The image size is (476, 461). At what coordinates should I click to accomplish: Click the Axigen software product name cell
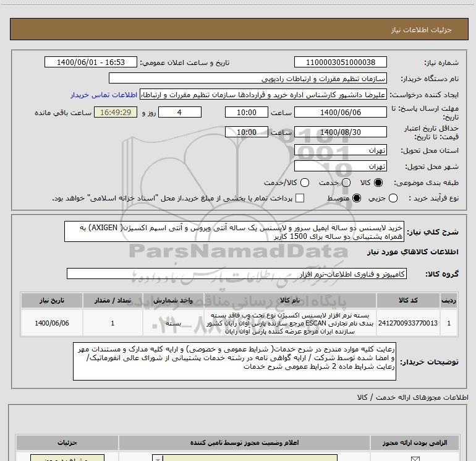pyautogui.click(x=290, y=324)
